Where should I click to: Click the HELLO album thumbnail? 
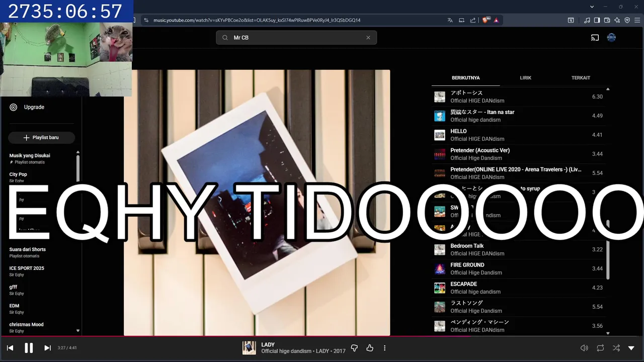point(440,135)
